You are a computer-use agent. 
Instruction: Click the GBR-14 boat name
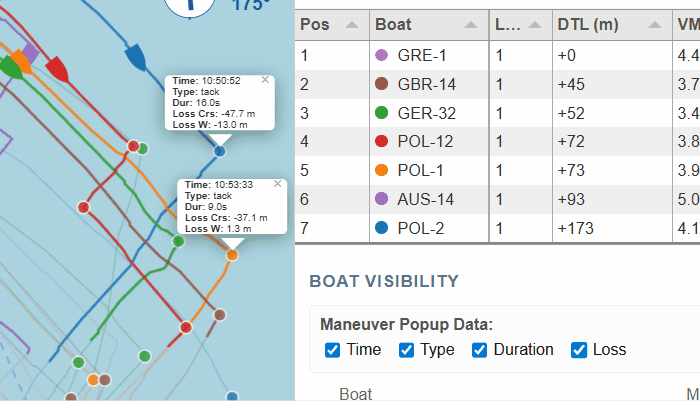coord(425,85)
